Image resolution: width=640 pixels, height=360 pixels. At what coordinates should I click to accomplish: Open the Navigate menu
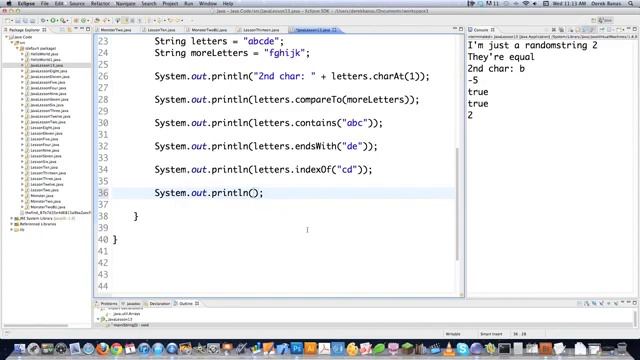126,3
